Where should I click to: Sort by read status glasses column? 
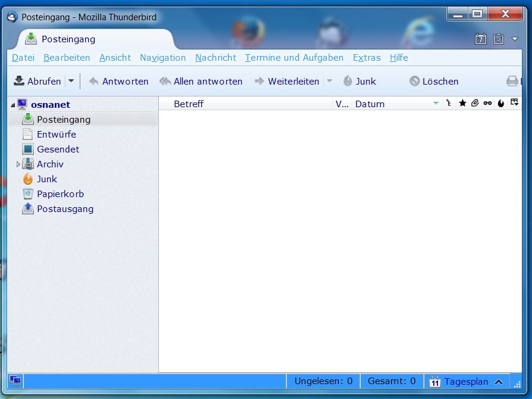pyautogui.click(x=487, y=103)
